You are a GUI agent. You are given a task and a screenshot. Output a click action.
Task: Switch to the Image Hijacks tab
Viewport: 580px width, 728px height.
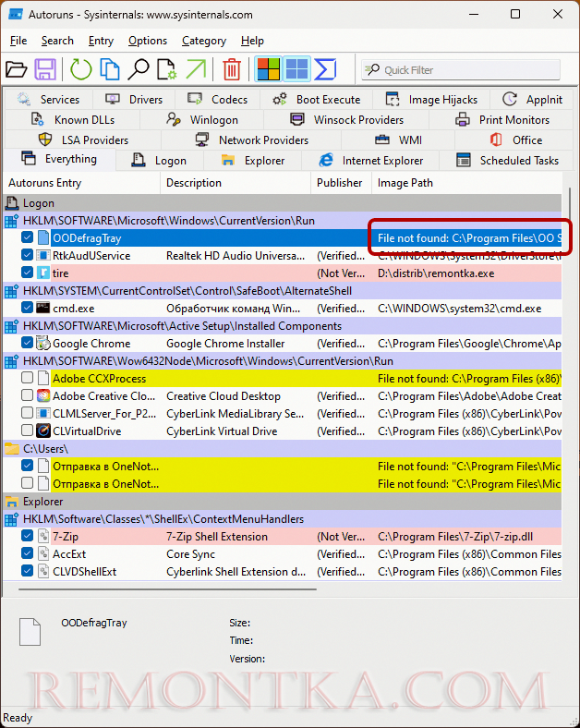(431, 100)
